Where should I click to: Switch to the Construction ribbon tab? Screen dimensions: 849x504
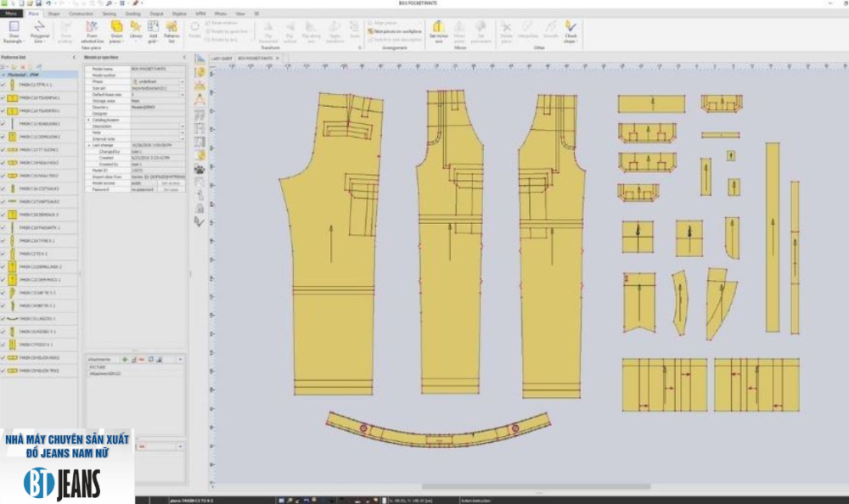[81, 14]
